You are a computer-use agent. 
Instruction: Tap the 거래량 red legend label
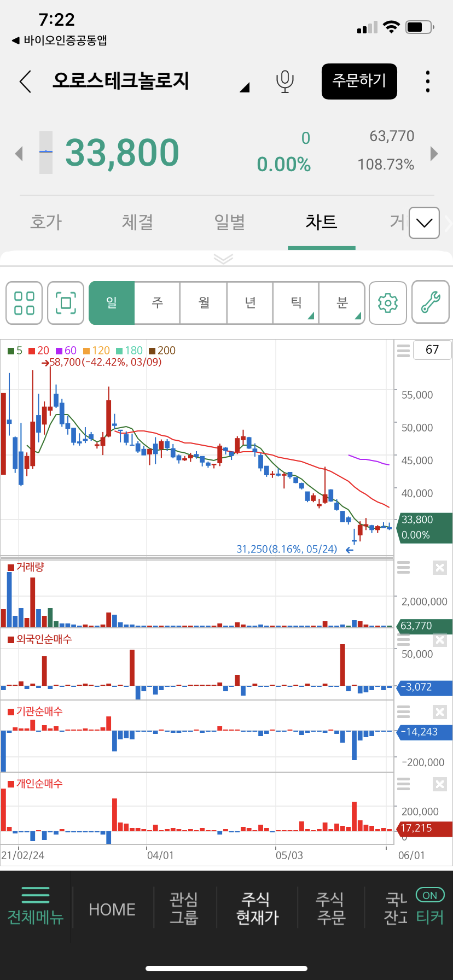click(x=26, y=567)
